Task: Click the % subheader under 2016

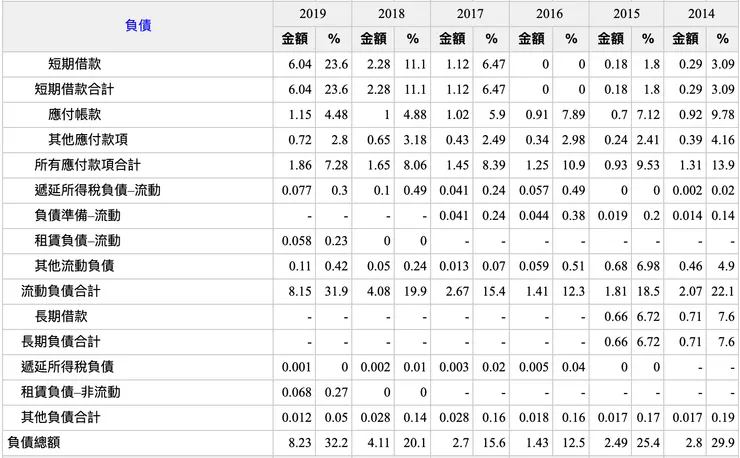Action: 571,39
